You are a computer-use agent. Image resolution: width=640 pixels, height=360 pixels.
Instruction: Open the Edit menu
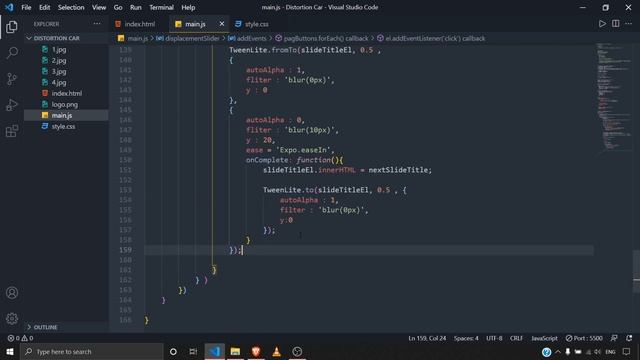click(x=44, y=7)
